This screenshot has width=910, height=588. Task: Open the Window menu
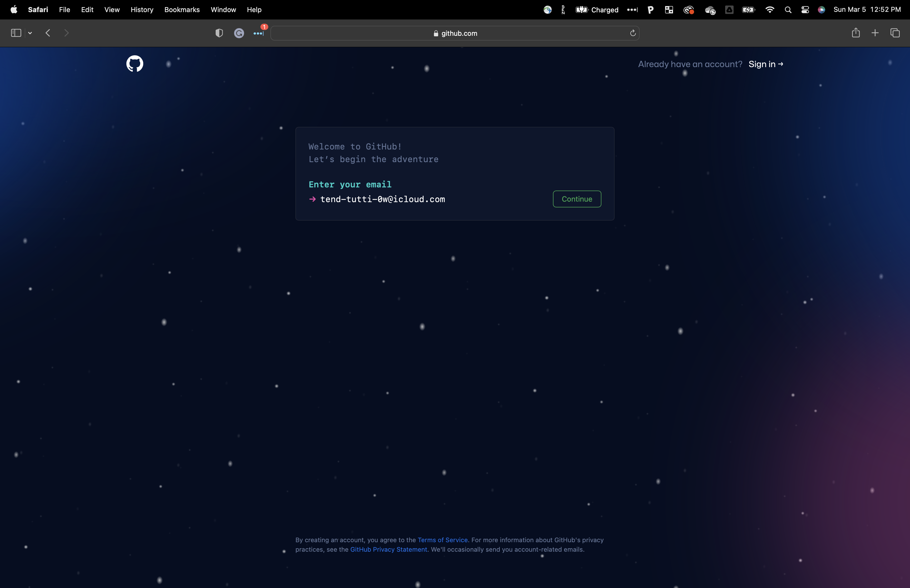[x=223, y=9]
